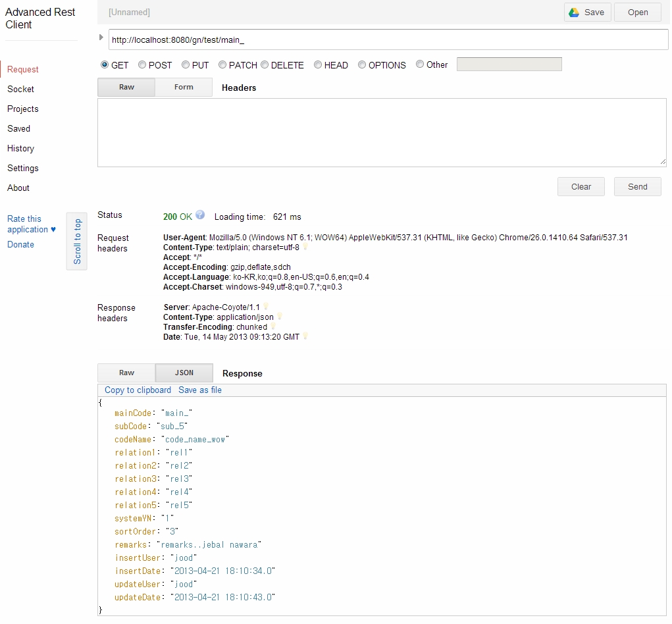Expand the URL details triangle
Screen dimensions: 672x624
pos(101,38)
